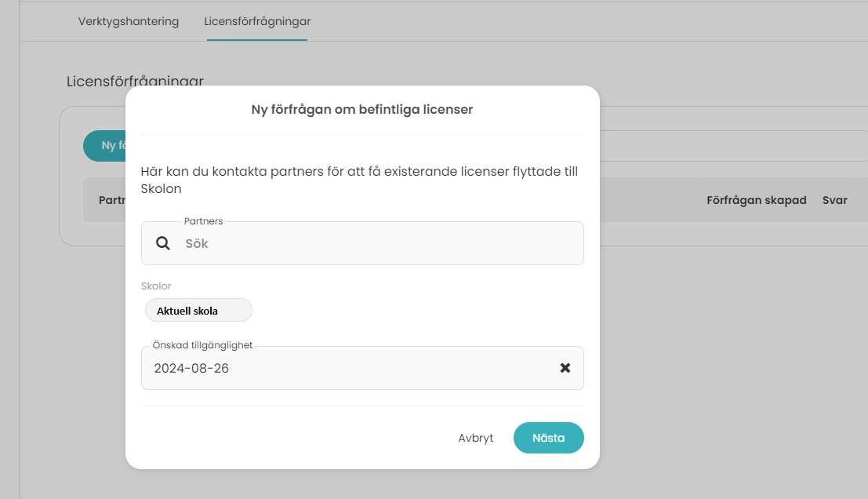Focus the background field right of the dialog
The width and height of the screenshot is (868, 499).
(x=733, y=146)
